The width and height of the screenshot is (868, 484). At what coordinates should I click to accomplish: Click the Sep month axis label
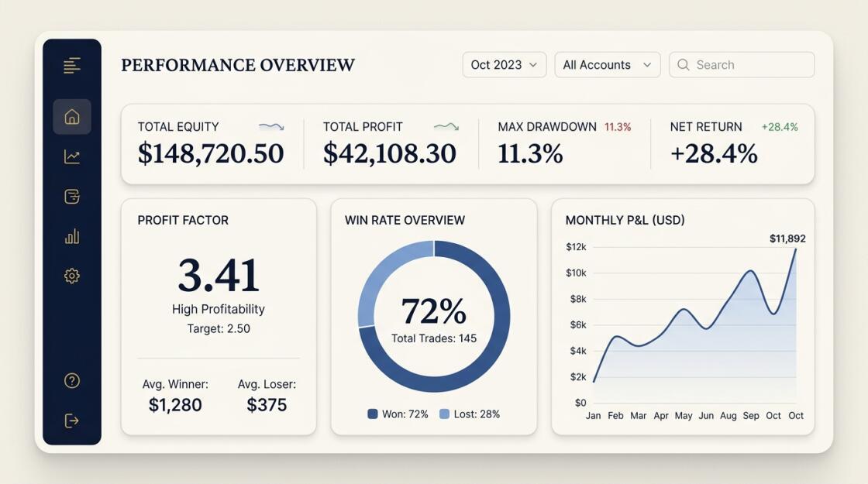tap(751, 415)
